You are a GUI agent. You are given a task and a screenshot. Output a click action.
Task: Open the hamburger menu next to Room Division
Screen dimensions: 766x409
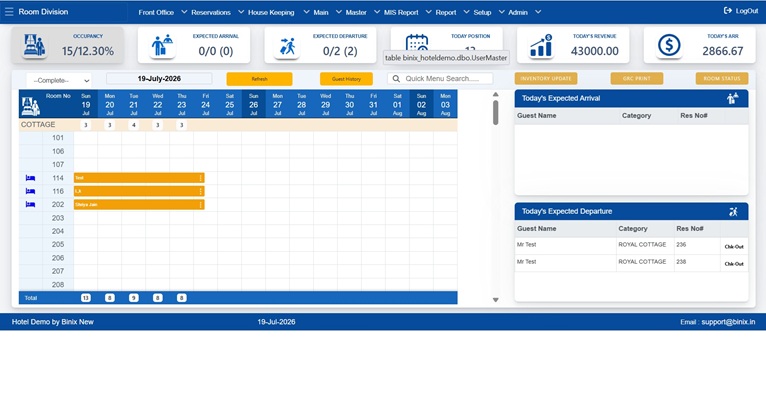coord(9,11)
